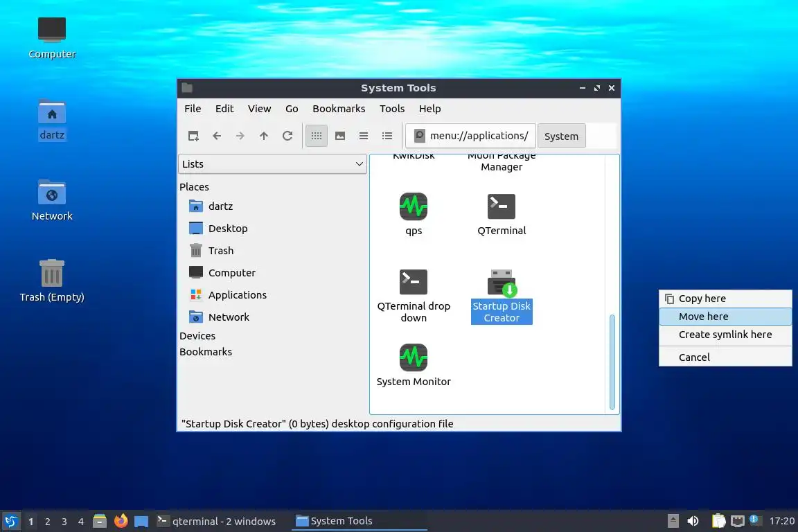
Task: Select the System Monitor icon
Action: [414, 357]
